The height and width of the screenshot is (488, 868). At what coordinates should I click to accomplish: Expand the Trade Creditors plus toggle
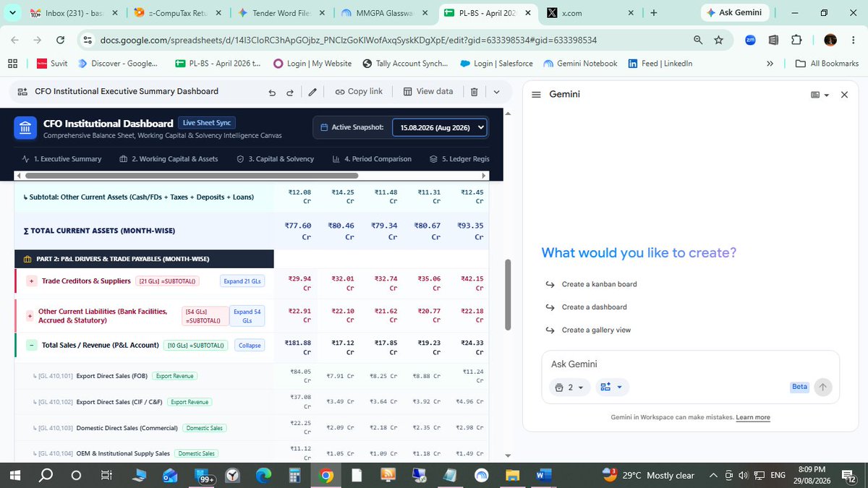31,281
